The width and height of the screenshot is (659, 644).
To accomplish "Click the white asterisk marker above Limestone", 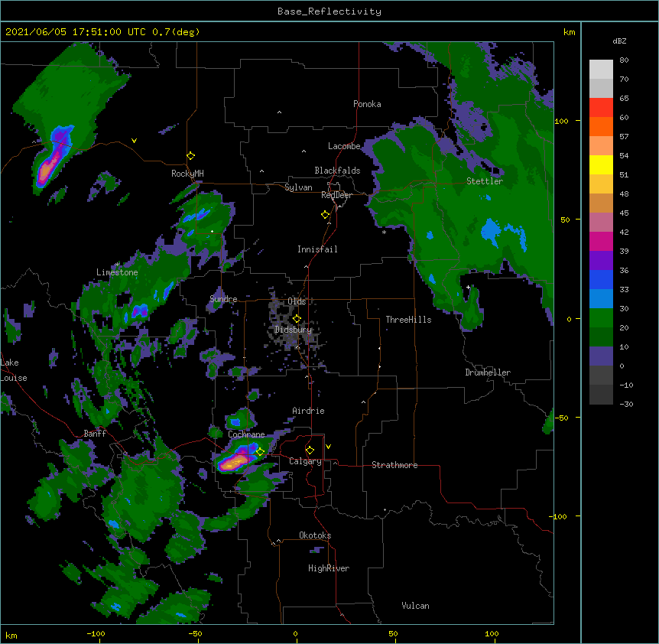I will (117, 265).
